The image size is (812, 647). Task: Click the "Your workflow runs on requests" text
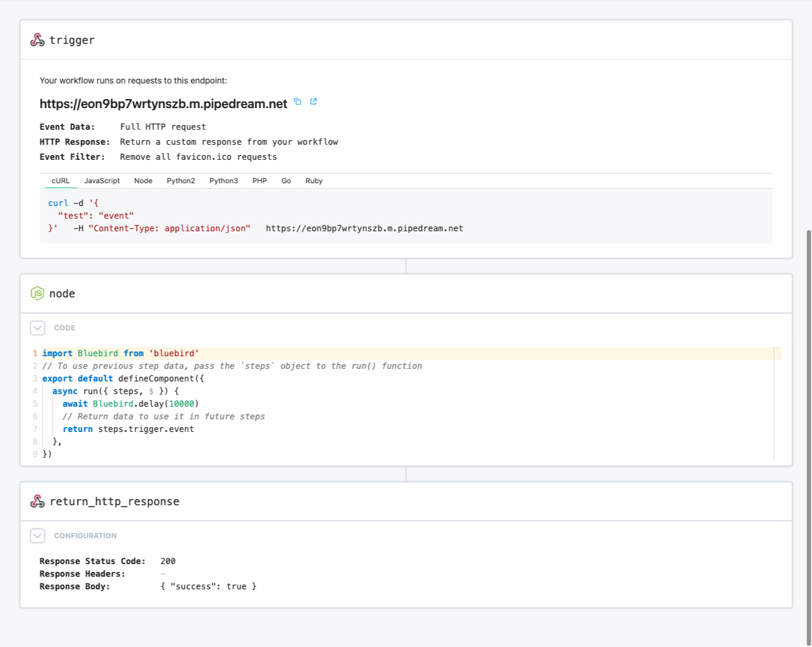[x=133, y=80]
